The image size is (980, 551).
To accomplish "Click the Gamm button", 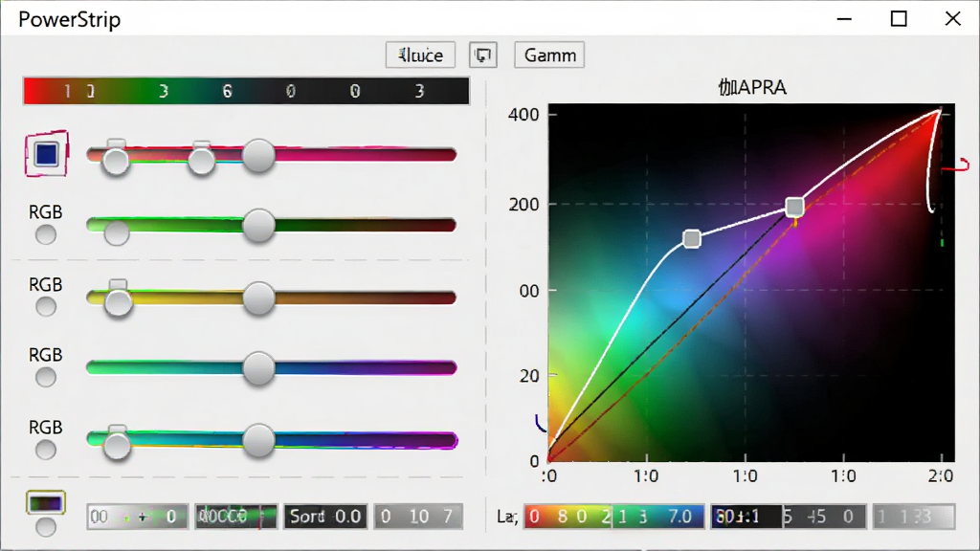I will 549,55.
